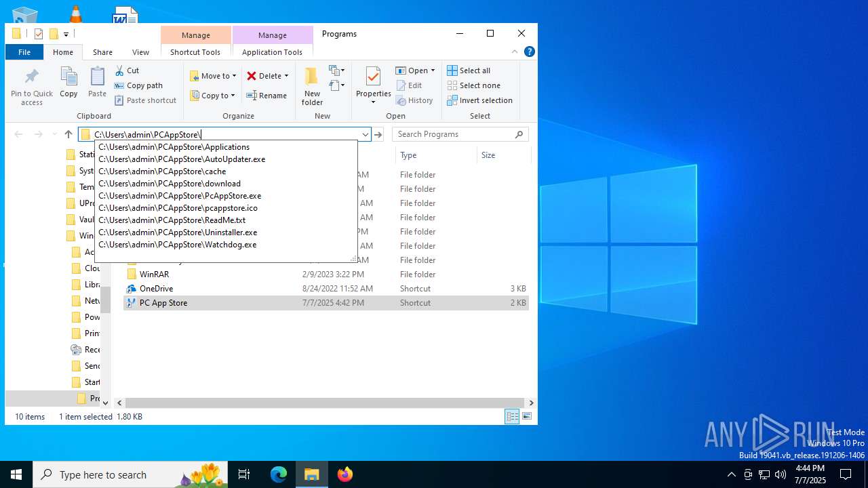The image size is (868, 488).
Task: Open the Shortcut Tools tab
Action: (195, 52)
